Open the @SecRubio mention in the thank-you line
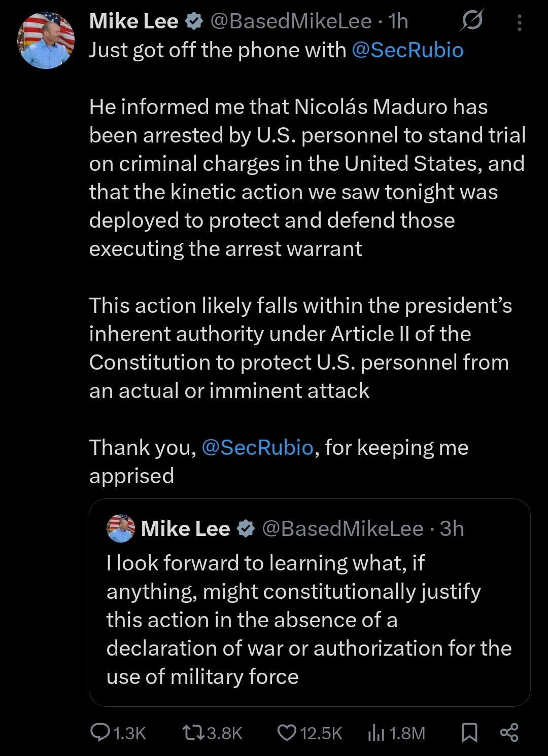The width and height of the screenshot is (548, 756). click(x=258, y=448)
